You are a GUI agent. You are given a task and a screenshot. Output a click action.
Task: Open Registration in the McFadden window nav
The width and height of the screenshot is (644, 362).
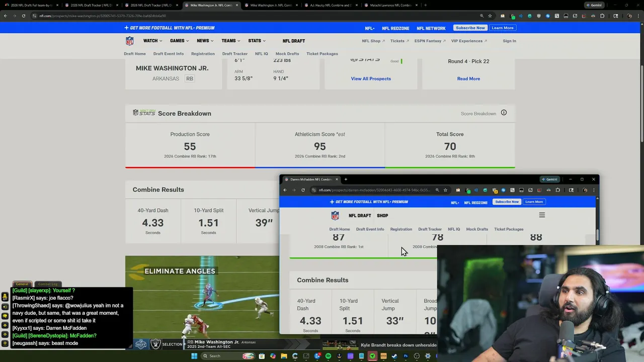point(401,229)
